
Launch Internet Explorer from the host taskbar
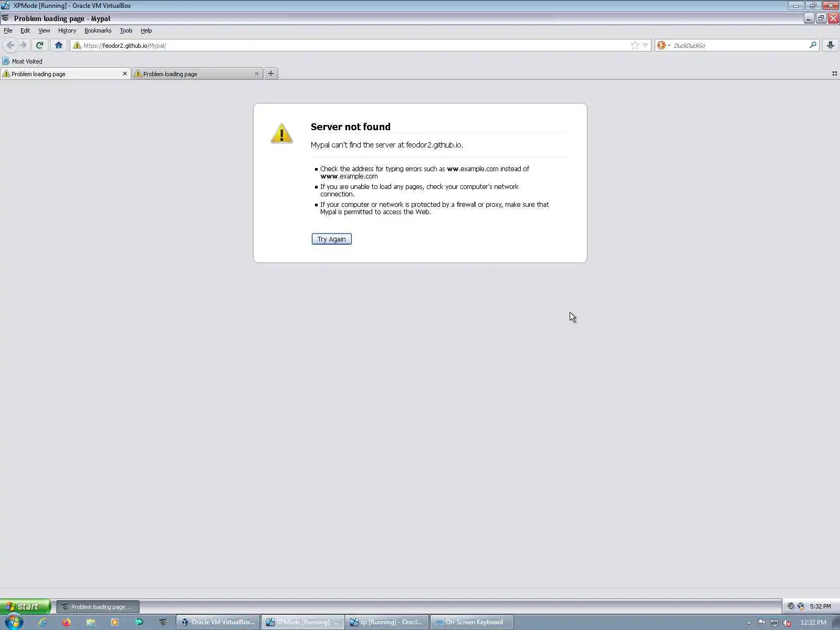tap(43, 622)
